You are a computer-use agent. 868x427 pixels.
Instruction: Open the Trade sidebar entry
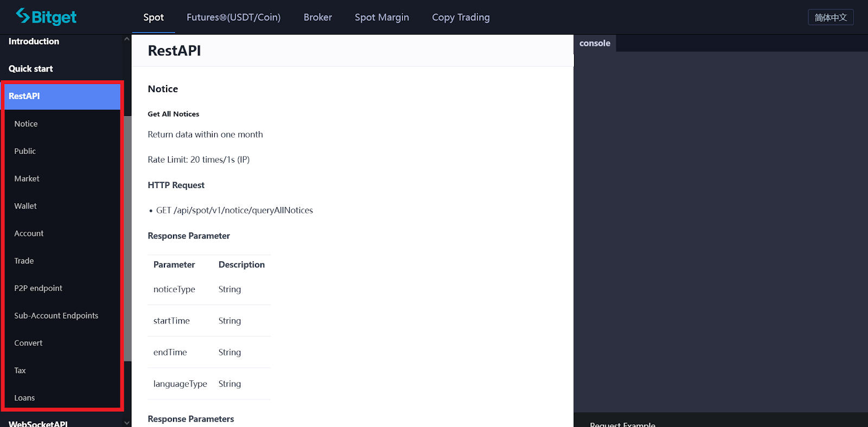(x=24, y=261)
